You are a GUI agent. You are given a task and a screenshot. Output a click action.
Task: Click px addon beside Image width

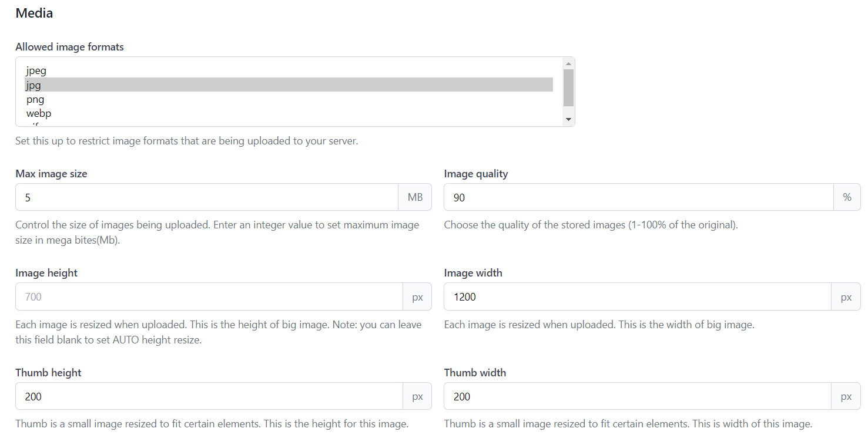(846, 297)
